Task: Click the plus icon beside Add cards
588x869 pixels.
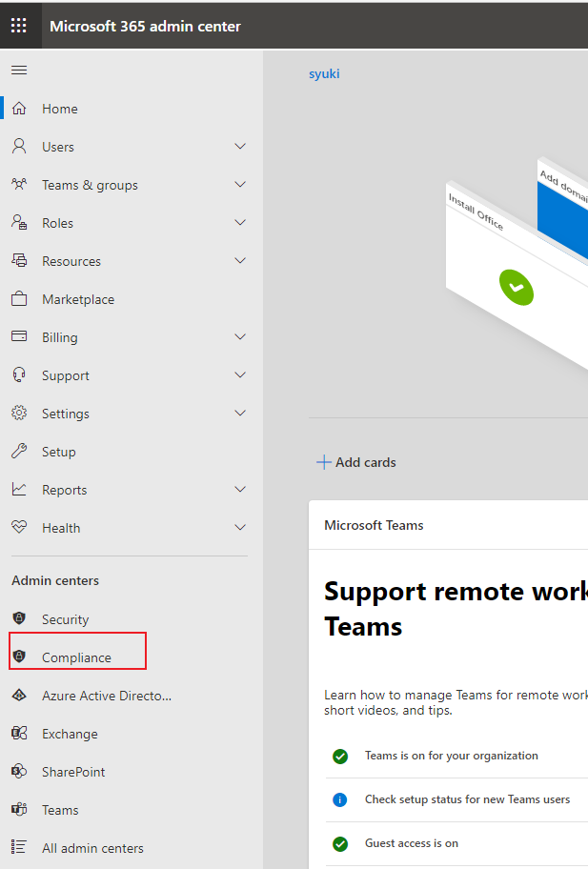Action: (x=324, y=462)
